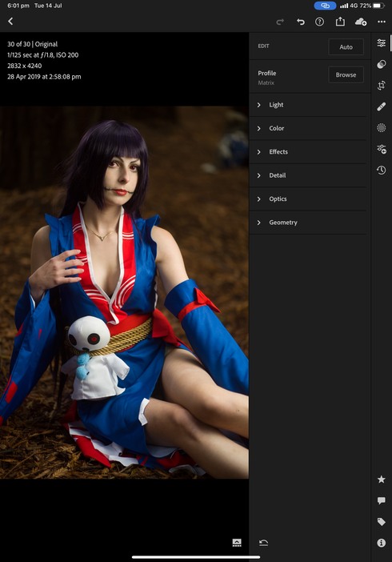Open the Versions sliders-plus icon

click(x=382, y=149)
